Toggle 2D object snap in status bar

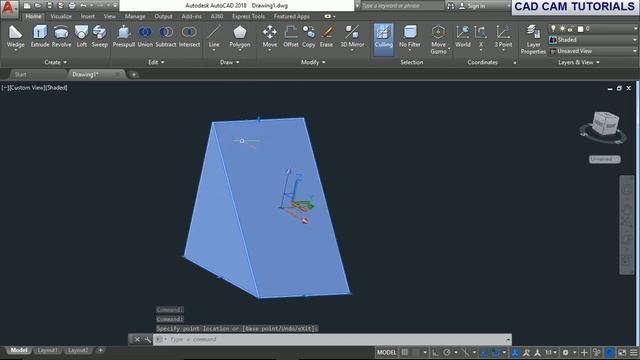(496, 352)
